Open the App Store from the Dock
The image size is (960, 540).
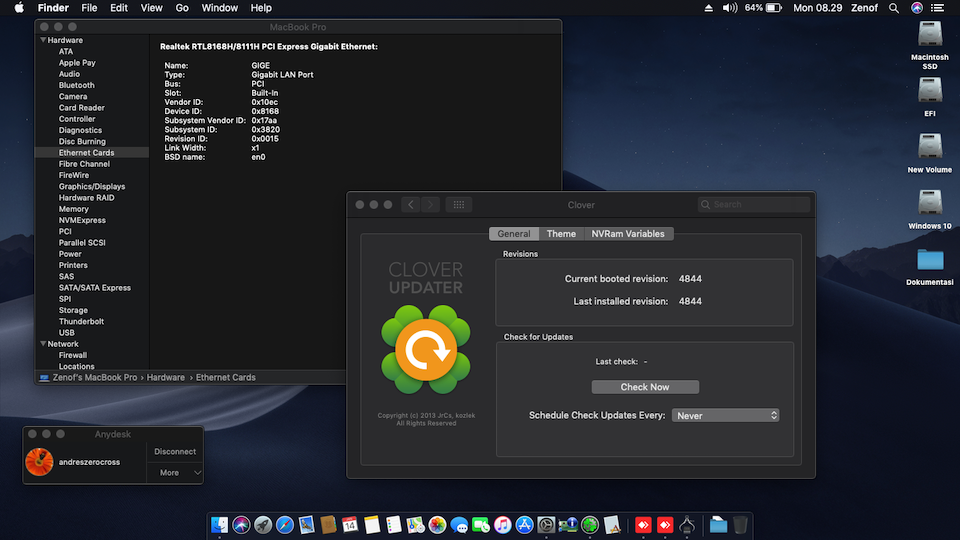(524, 524)
